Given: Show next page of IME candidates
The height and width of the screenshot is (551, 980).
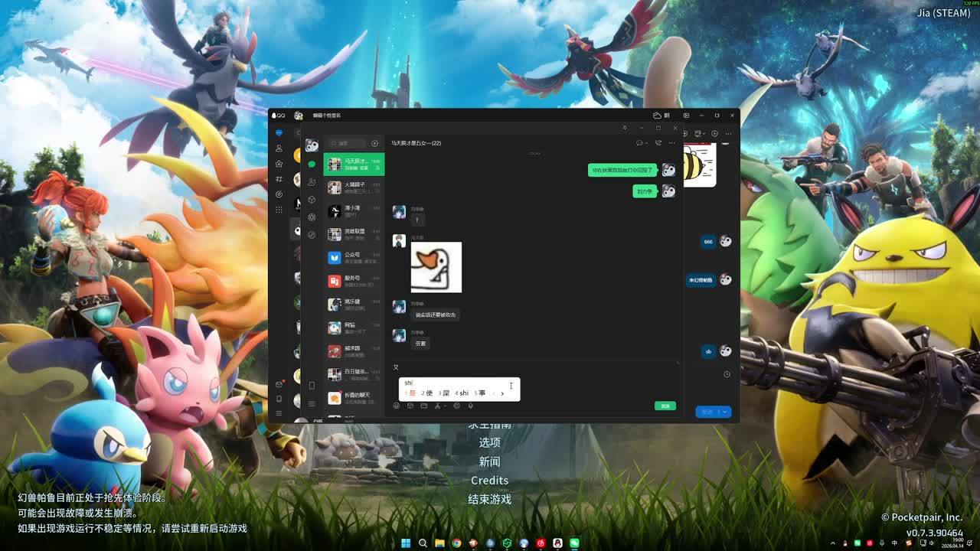Looking at the screenshot, I should [x=502, y=393].
